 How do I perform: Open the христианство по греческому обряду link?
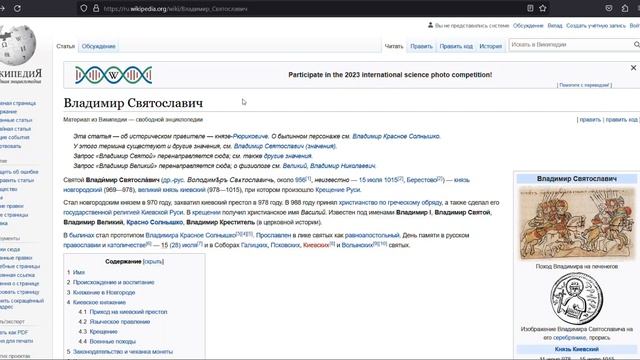coord(390,202)
